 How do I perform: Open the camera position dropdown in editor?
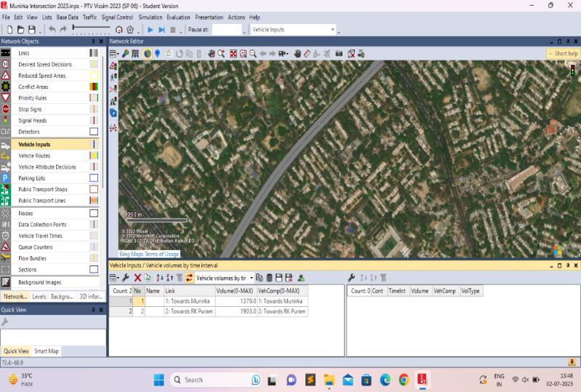pyautogui.click(x=284, y=54)
